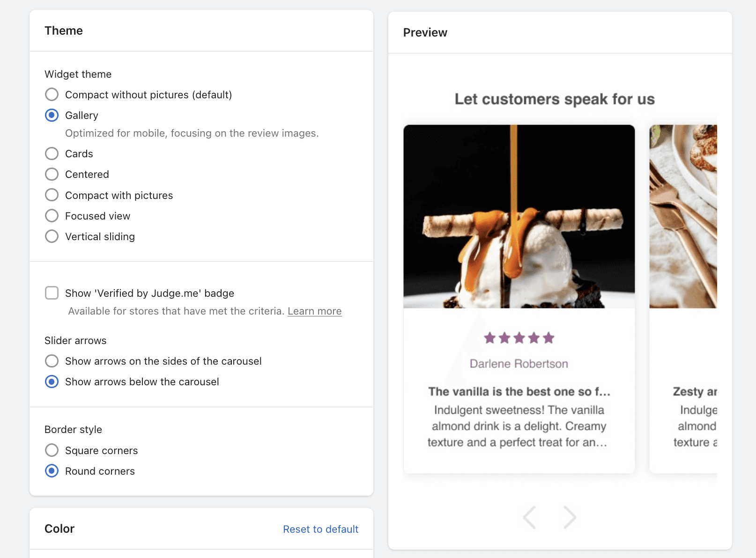Select Compact without pictures theme
The height and width of the screenshot is (558, 756).
click(x=52, y=95)
